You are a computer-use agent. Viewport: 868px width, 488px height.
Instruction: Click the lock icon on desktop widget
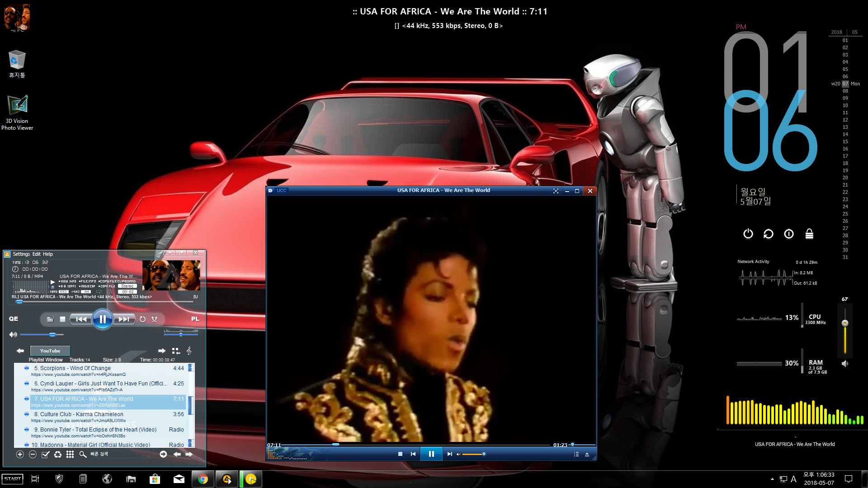809,234
